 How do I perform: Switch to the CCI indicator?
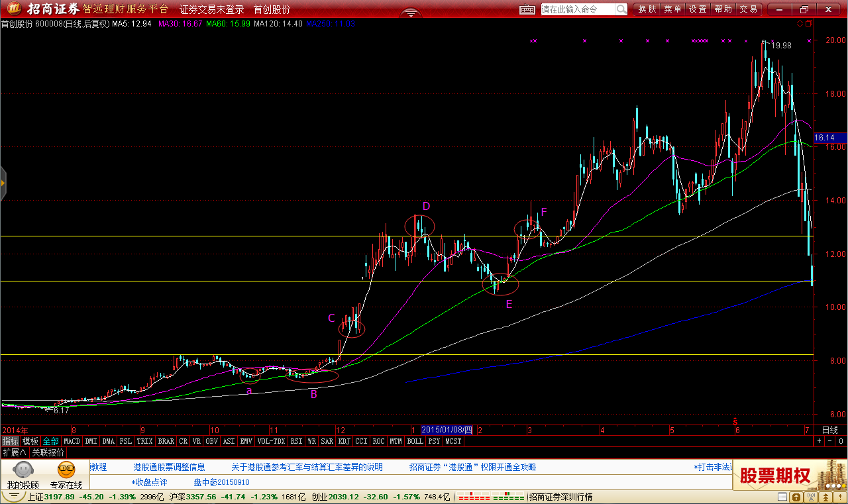[362, 441]
